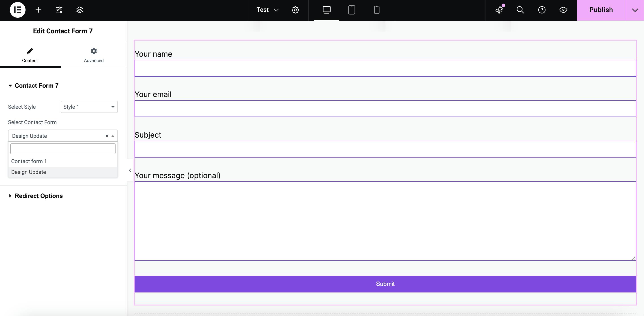Click the Your email input field
Screen dimensions: 644x316
coord(385,109)
